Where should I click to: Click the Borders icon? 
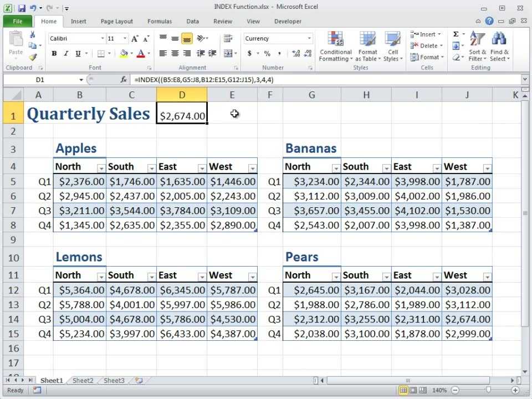click(101, 54)
